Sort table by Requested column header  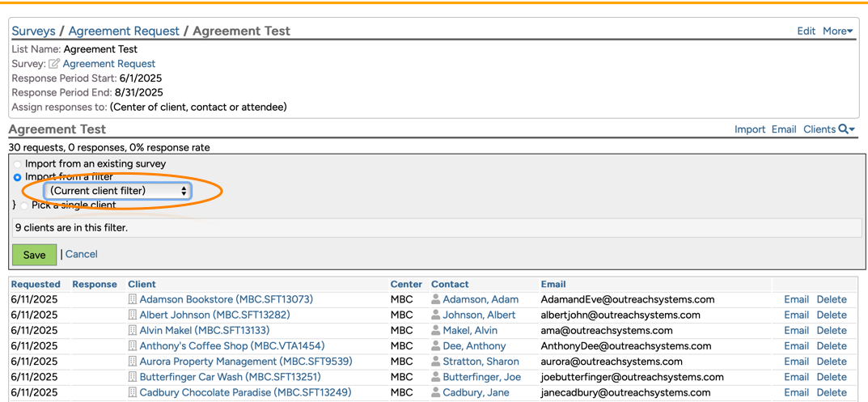pos(36,285)
